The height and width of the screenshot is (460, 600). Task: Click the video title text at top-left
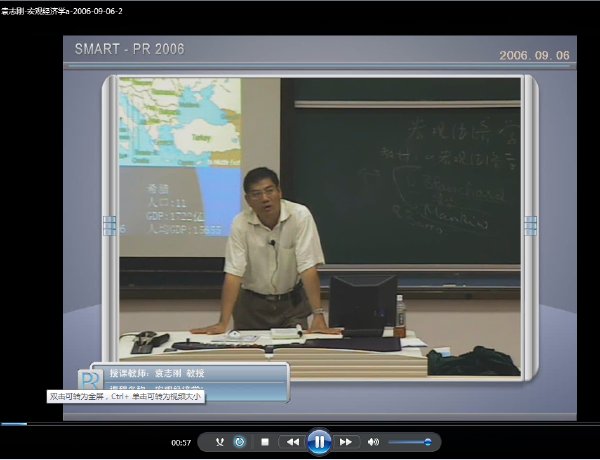[x=62, y=11]
